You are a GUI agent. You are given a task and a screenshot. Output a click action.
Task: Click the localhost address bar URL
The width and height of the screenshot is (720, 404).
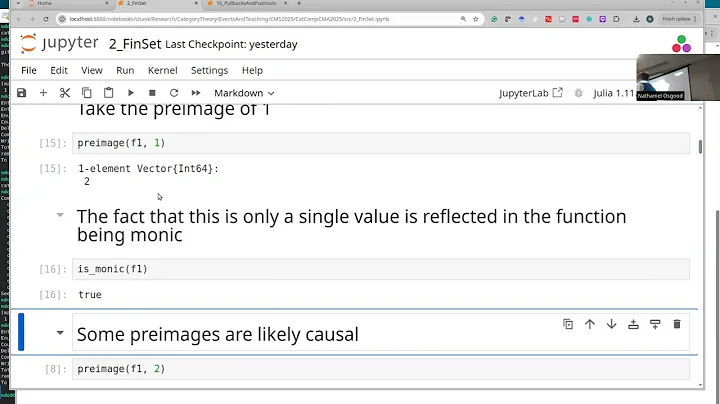[x=229, y=19]
